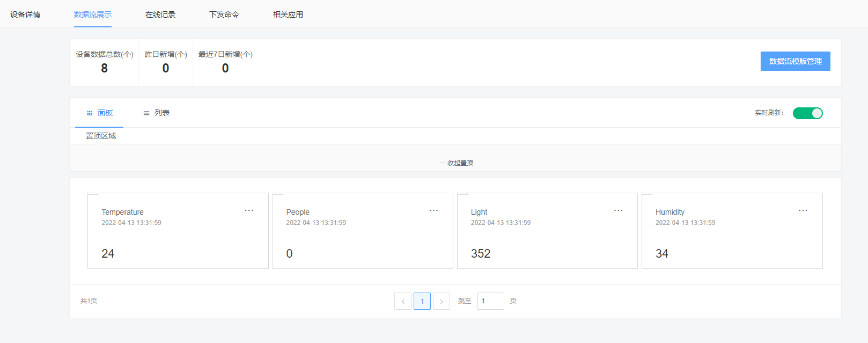Select the 数据流展示 tab
Viewport: 868px width, 343px height.
[x=93, y=14]
